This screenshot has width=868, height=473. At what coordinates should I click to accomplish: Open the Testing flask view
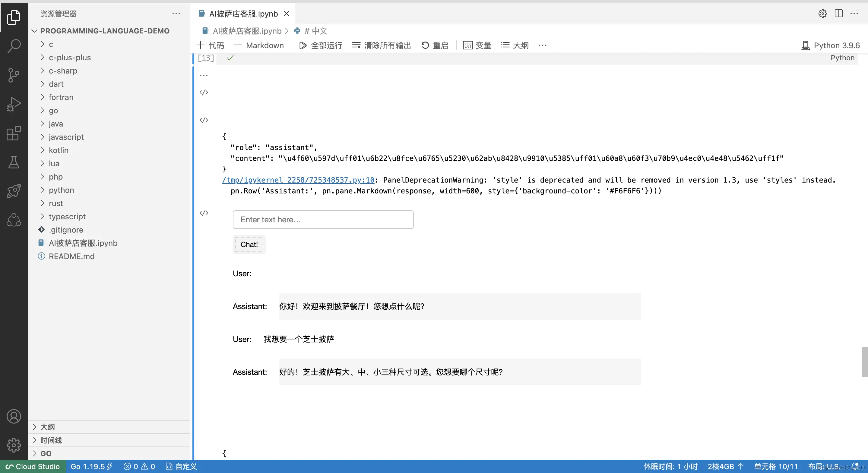pos(14,162)
